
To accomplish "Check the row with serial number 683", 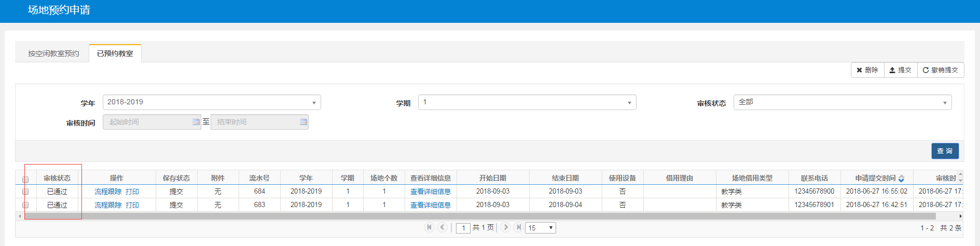I will point(25,205).
